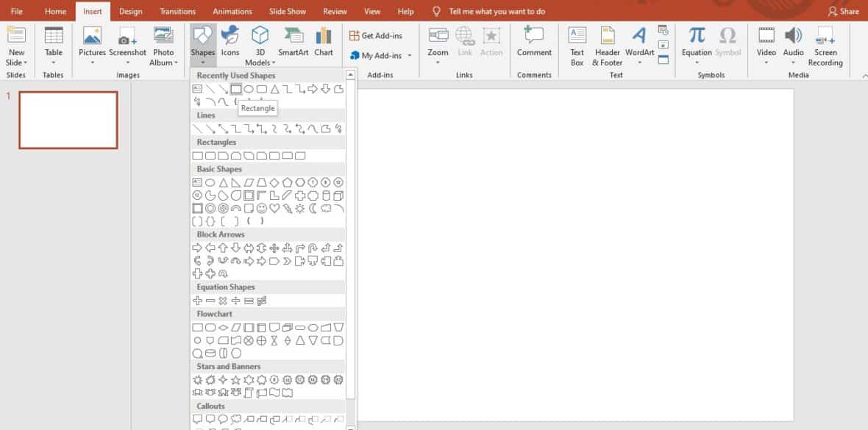Switch to the Design tab
Image resolution: width=868 pixels, height=430 pixels.
tap(130, 11)
